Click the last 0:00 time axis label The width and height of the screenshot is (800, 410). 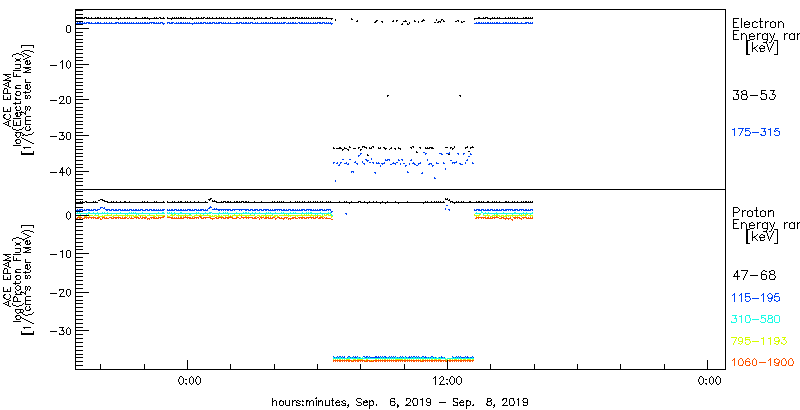click(708, 381)
